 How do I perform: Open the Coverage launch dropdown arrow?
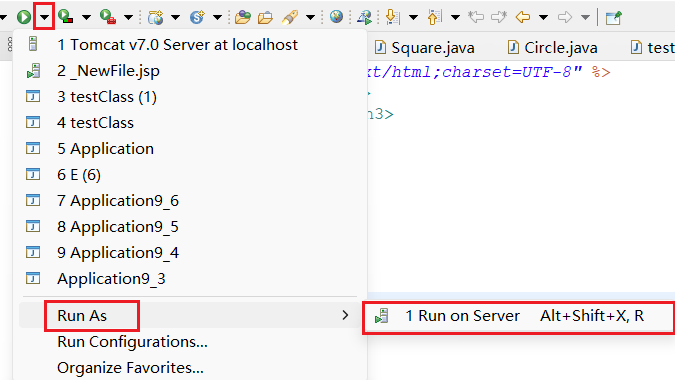pos(86,17)
